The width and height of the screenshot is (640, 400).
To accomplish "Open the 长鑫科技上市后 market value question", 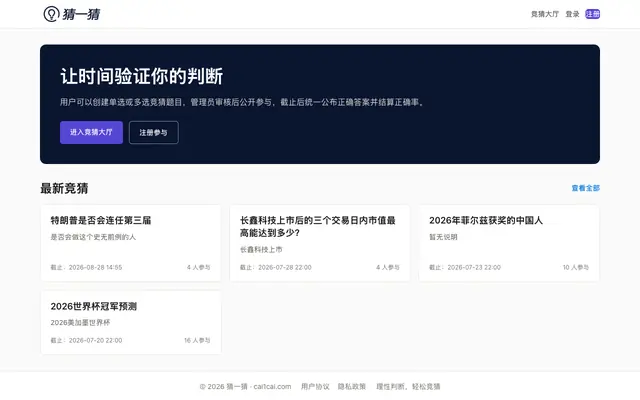I will pos(320,243).
